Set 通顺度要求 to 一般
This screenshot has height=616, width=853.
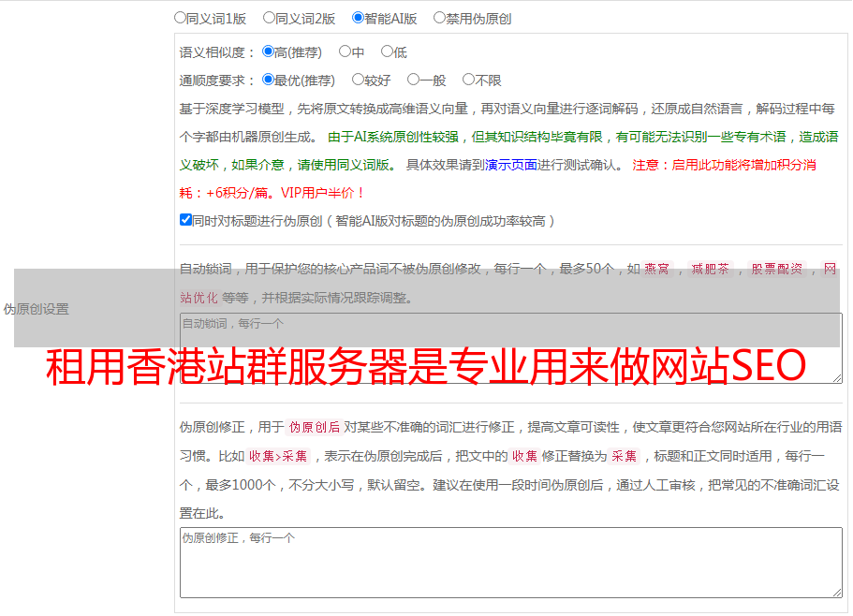tap(414, 80)
